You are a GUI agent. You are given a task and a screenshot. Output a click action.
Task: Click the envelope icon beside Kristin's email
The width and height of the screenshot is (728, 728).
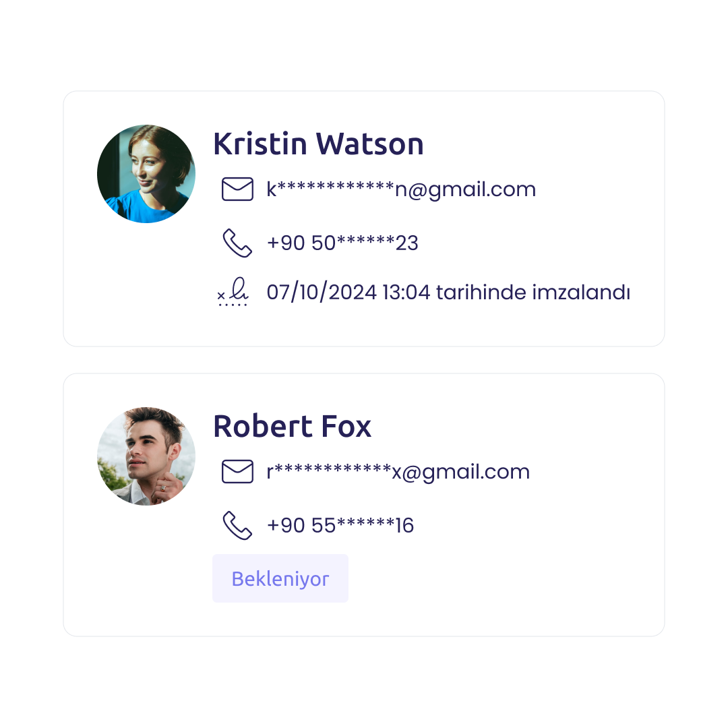pyautogui.click(x=237, y=189)
